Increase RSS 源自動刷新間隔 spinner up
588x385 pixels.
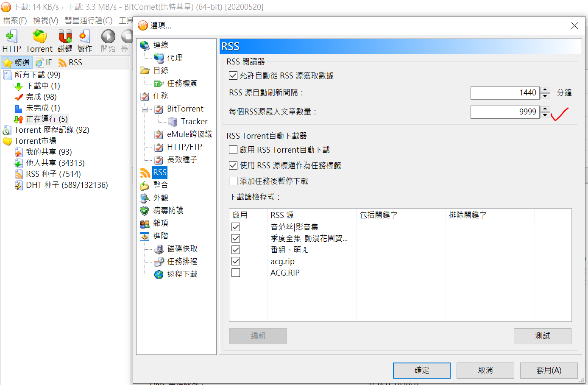point(545,89)
